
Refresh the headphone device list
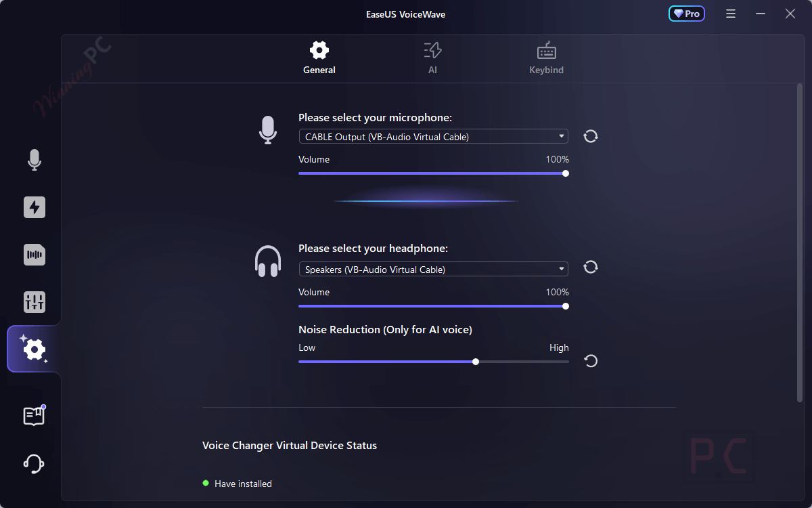(590, 267)
